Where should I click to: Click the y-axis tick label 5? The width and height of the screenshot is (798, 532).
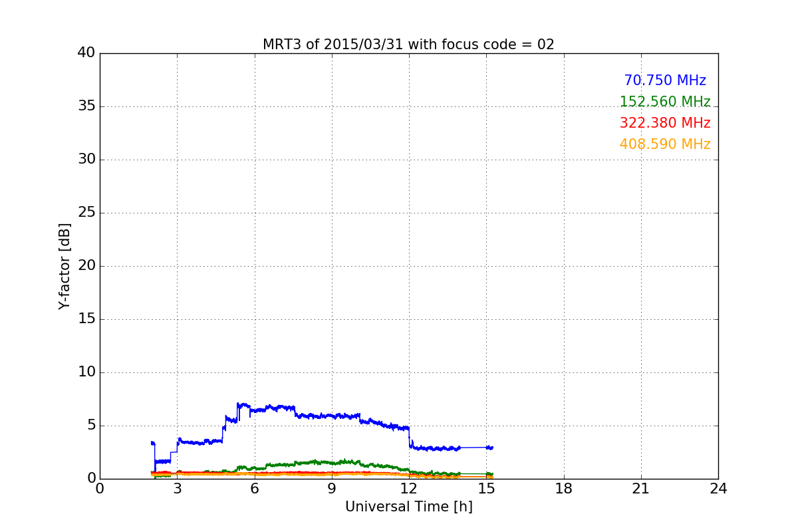click(90, 426)
